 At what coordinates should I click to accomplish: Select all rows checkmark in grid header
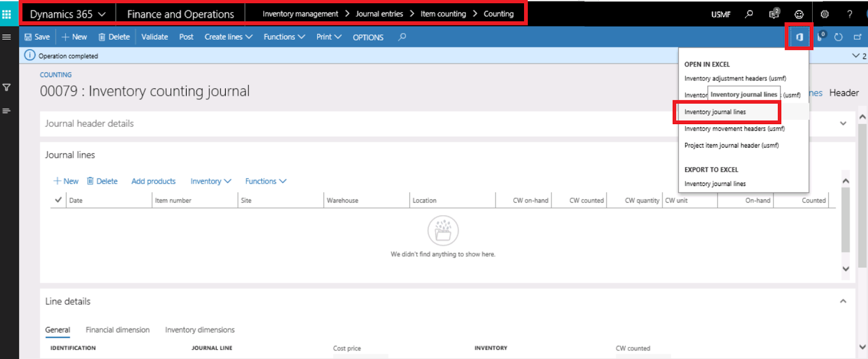point(58,200)
